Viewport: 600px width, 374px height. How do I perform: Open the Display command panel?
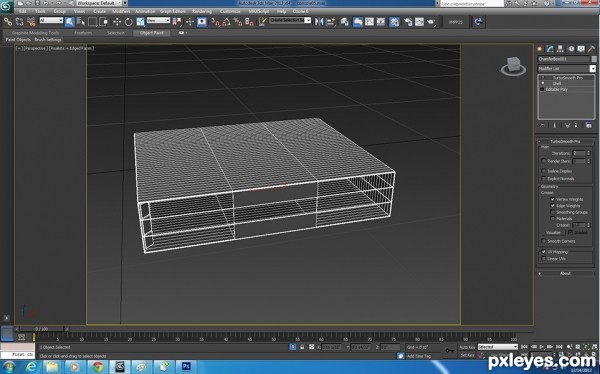click(x=581, y=49)
